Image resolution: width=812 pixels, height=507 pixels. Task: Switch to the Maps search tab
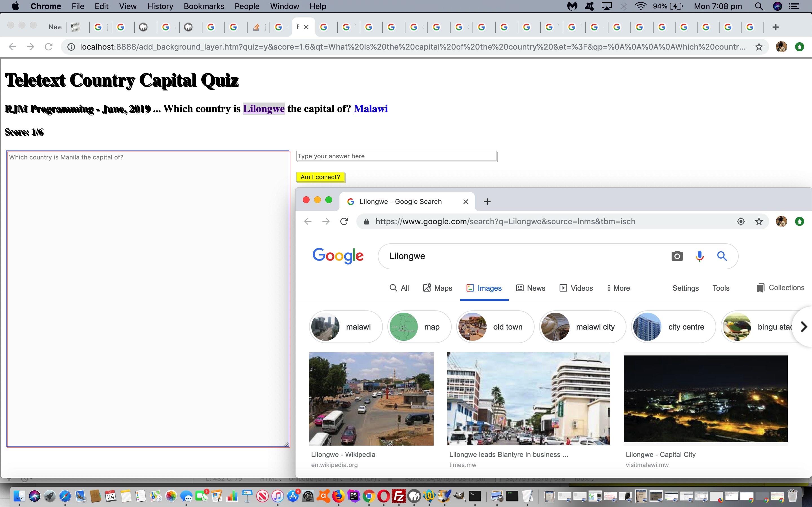(438, 288)
